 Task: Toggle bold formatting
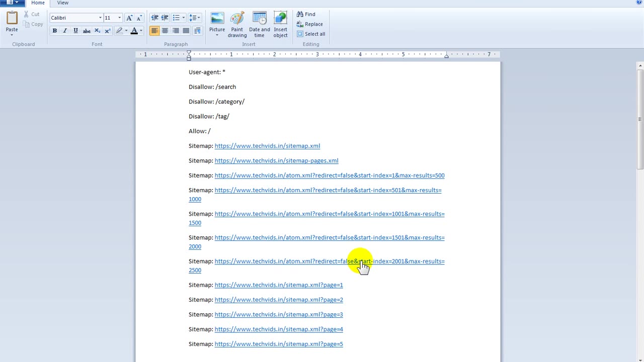[54, 31]
